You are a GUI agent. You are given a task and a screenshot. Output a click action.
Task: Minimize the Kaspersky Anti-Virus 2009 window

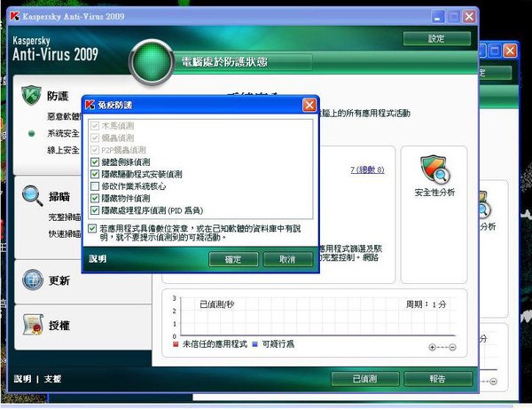(438, 16)
